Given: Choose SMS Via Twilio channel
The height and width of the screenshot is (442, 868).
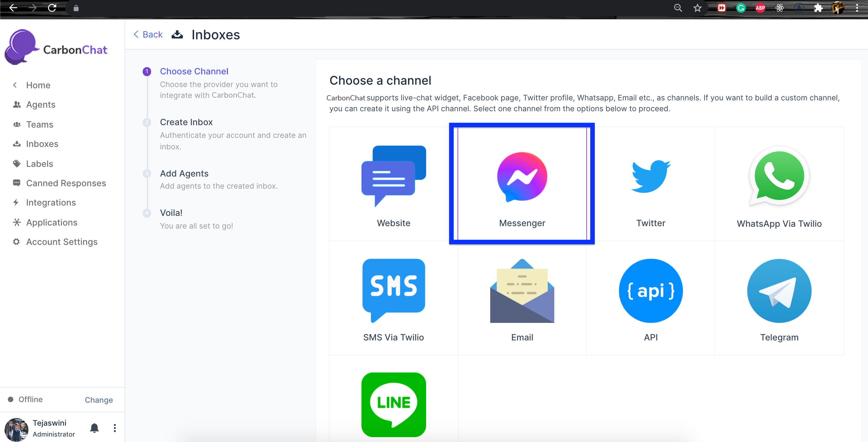Looking at the screenshot, I should pyautogui.click(x=393, y=291).
